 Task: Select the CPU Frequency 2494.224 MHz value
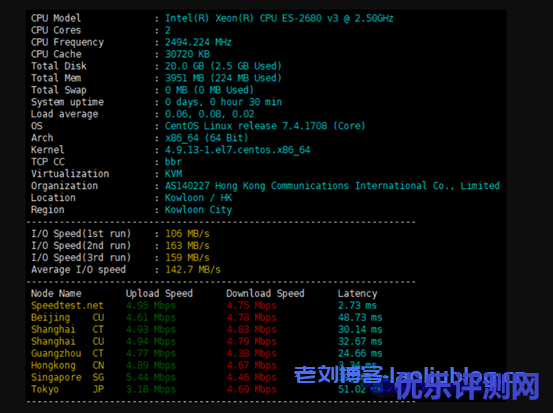pos(198,42)
